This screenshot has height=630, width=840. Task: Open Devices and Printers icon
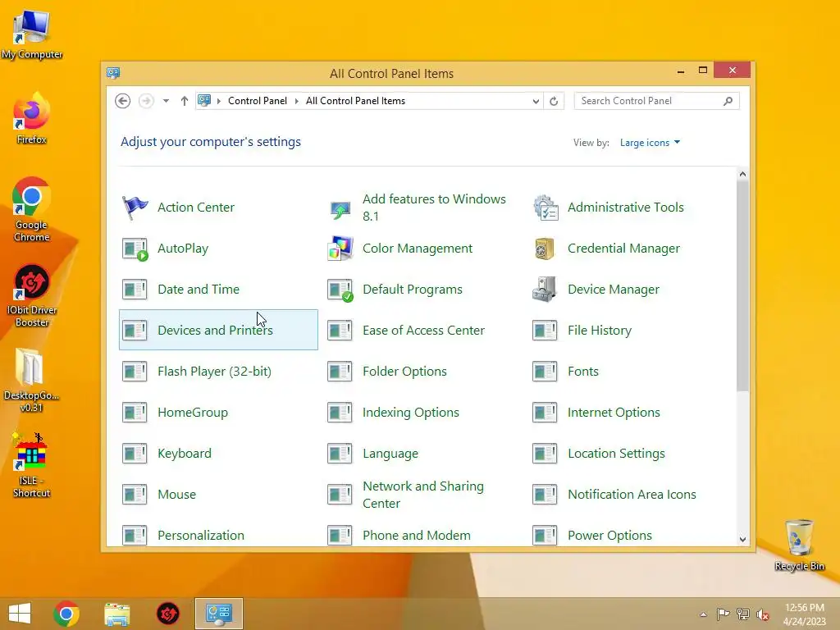tap(135, 331)
